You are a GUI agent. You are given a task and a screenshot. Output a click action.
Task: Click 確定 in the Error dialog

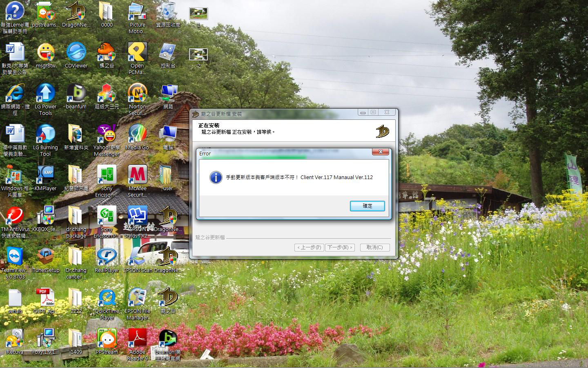367,206
